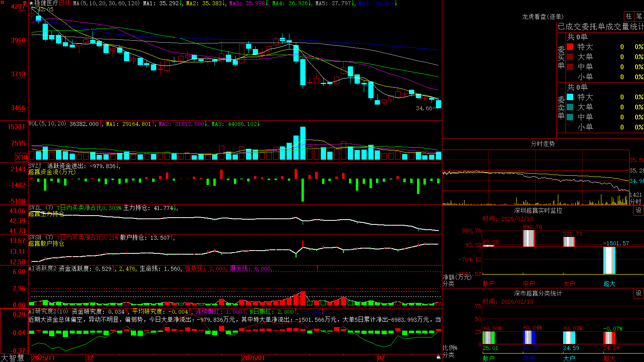Click the SVZJ indicator name
This screenshot has height=362, width=644.
tap(35, 166)
